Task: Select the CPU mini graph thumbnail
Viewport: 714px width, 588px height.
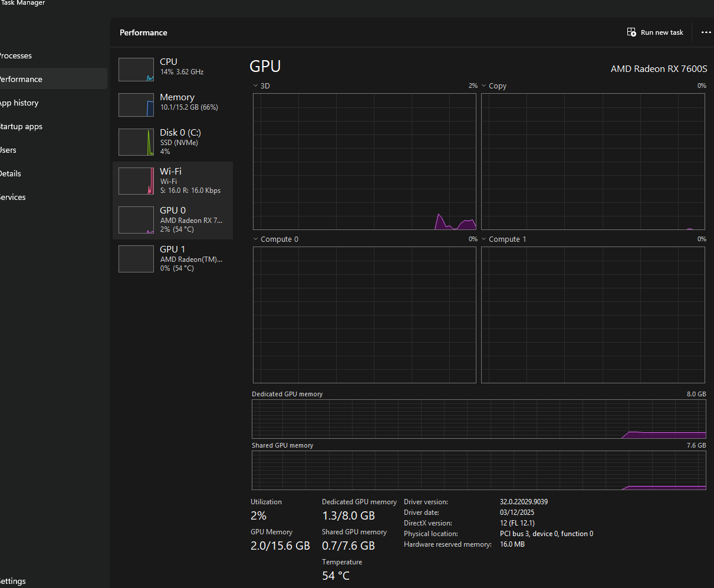Action: click(x=136, y=70)
